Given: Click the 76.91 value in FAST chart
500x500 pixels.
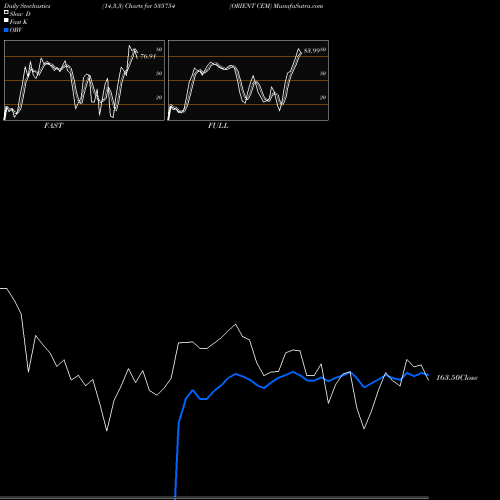Looking at the screenshot, I should pos(148,56).
